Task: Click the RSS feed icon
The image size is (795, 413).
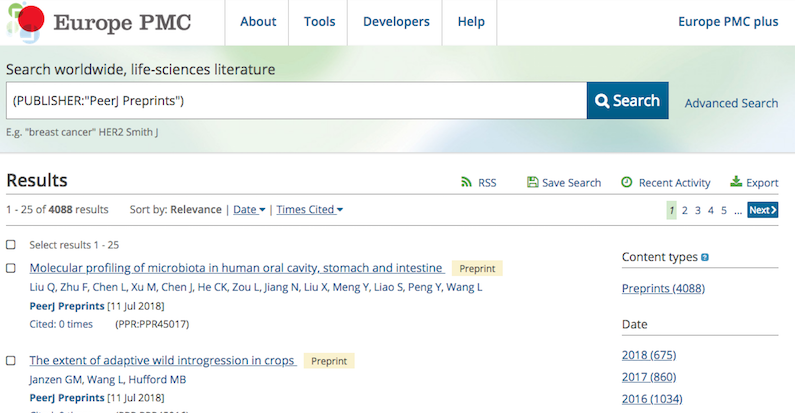Action: (x=466, y=182)
